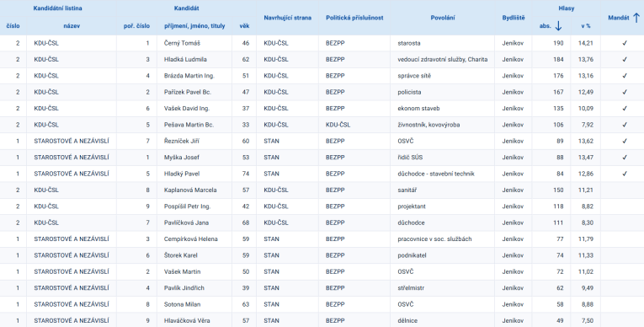Sort by abs. votes using the down arrow

tap(558, 26)
